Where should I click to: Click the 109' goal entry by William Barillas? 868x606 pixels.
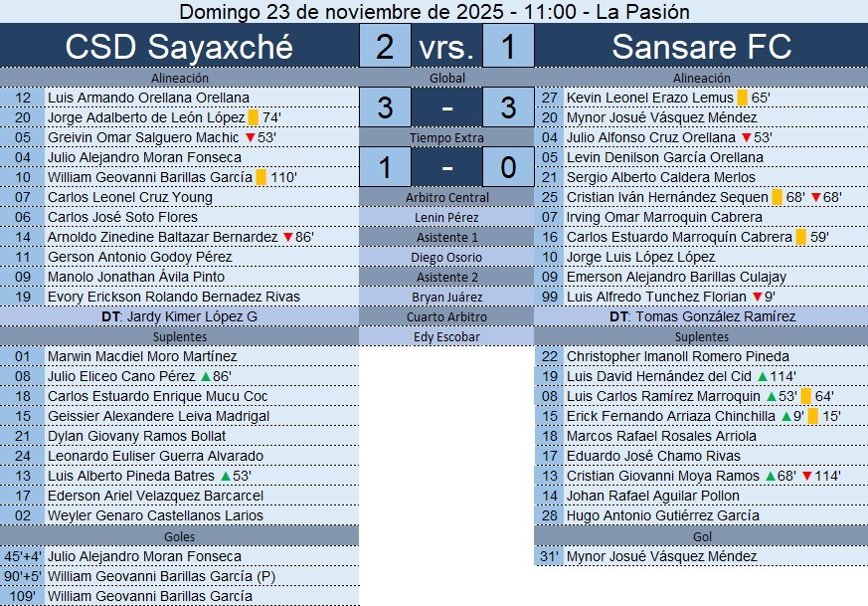tap(149, 596)
